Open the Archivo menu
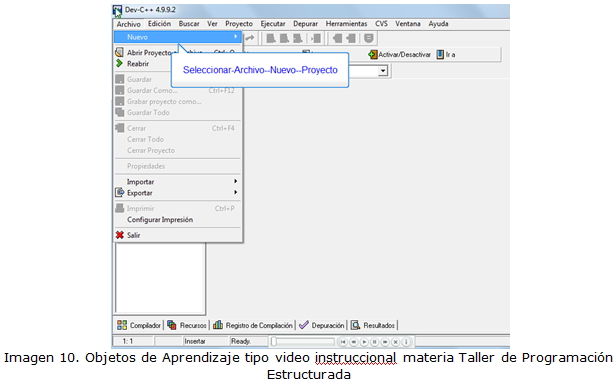The height and width of the screenshot is (384, 616). [x=128, y=24]
